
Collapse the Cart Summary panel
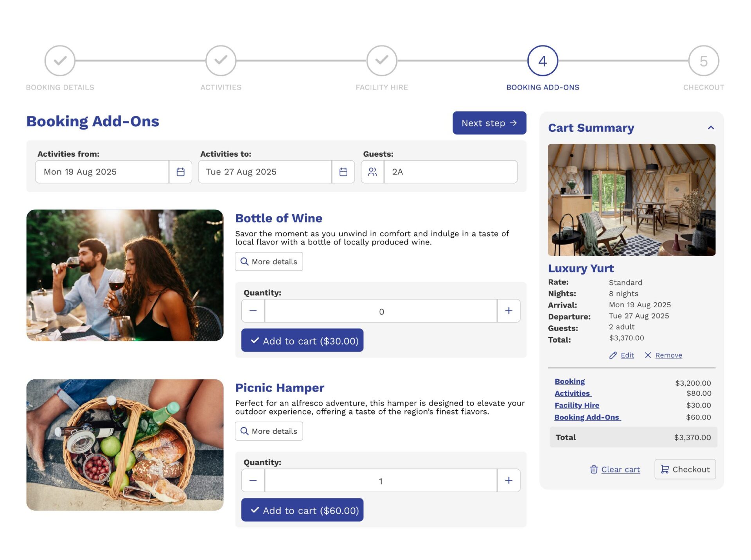click(x=711, y=128)
